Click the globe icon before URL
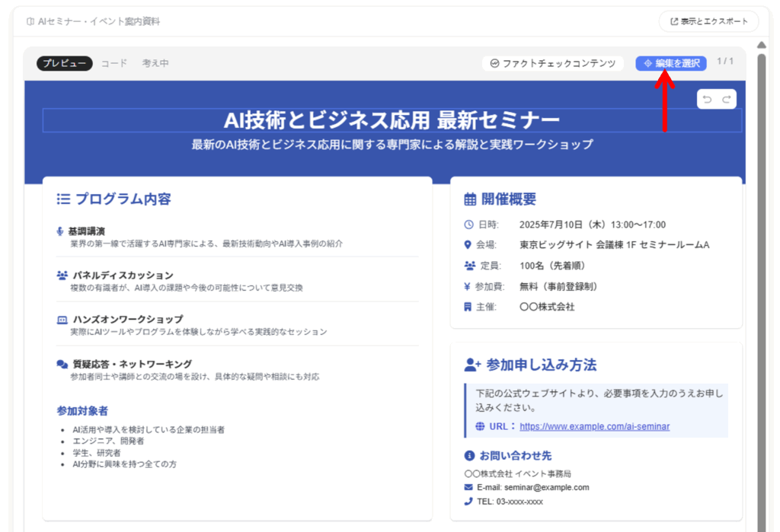This screenshot has height=532, width=780. [480, 426]
